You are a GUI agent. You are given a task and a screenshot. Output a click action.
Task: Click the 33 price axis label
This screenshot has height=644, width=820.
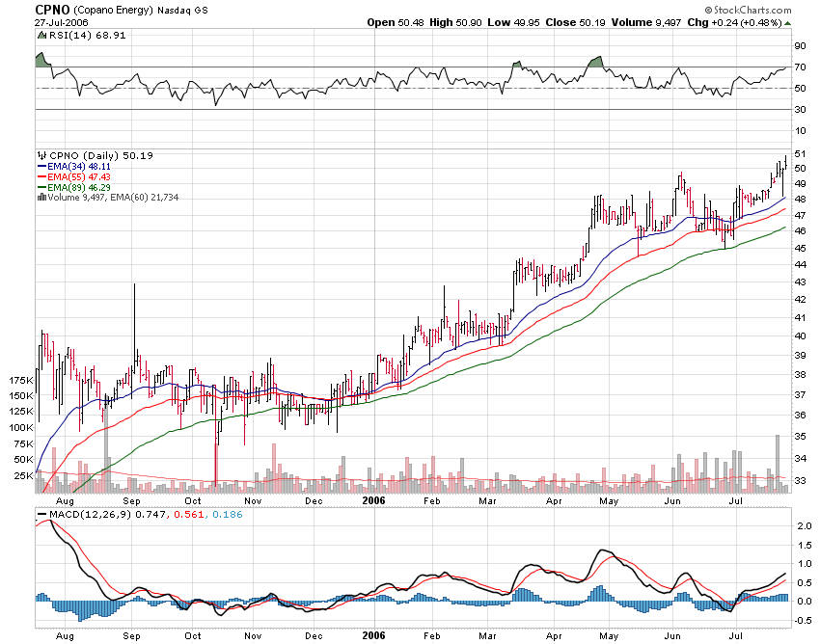(x=800, y=480)
